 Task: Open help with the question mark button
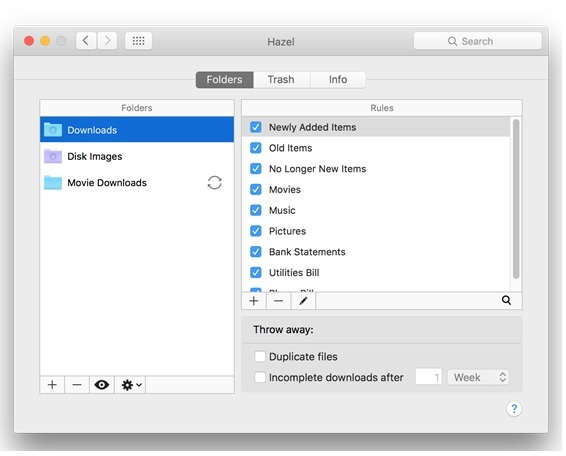[x=514, y=409]
